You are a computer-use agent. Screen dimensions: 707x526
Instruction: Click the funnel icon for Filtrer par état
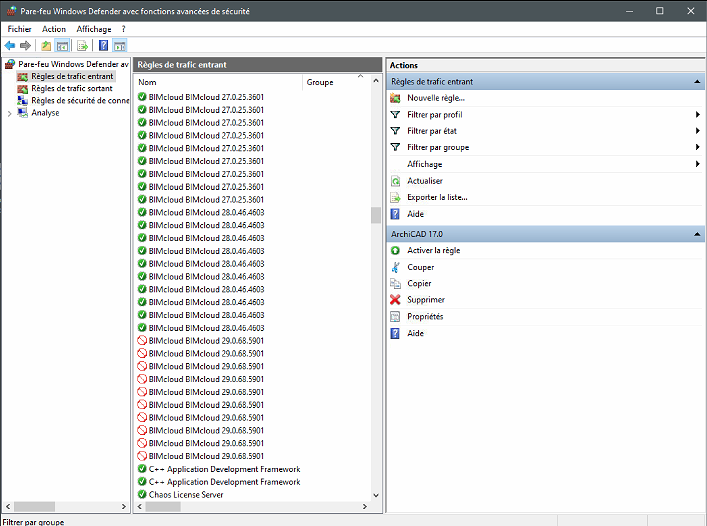(x=395, y=131)
